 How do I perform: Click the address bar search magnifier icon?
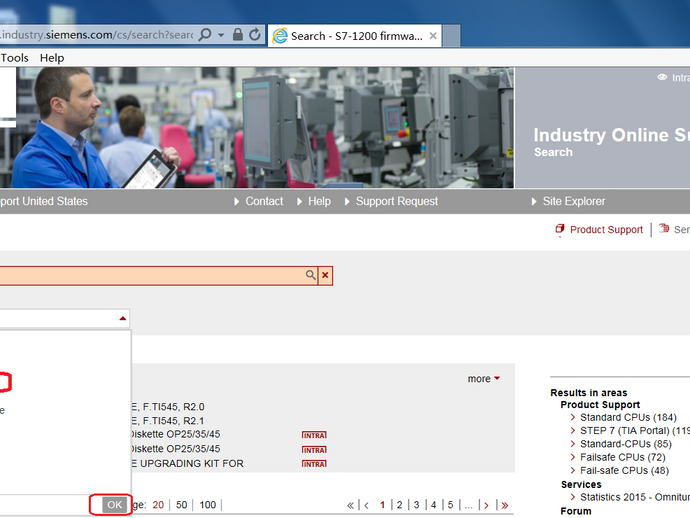coord(205,35)
